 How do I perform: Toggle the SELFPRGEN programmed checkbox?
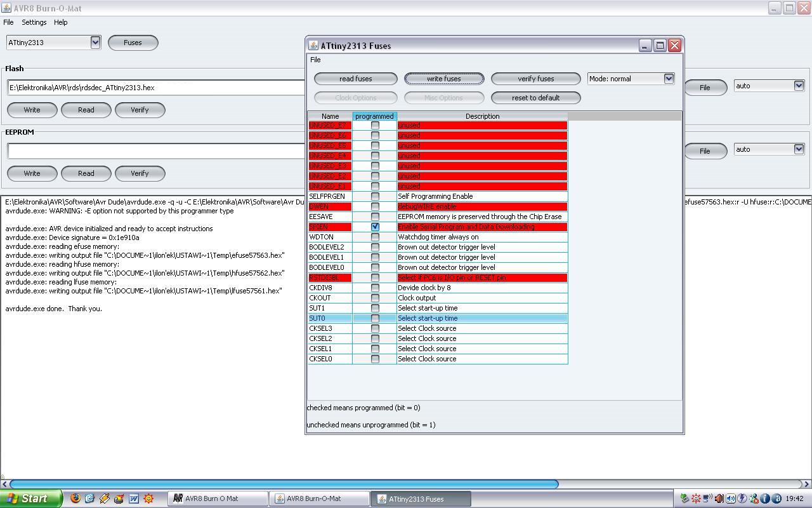coord(375,196)
